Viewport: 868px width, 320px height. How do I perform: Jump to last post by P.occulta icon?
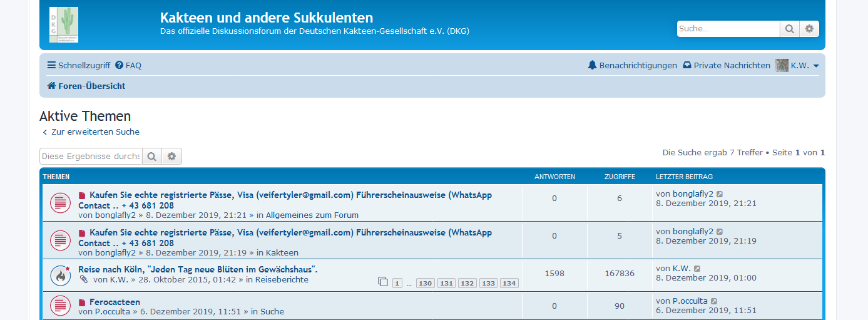pos(714,301)
